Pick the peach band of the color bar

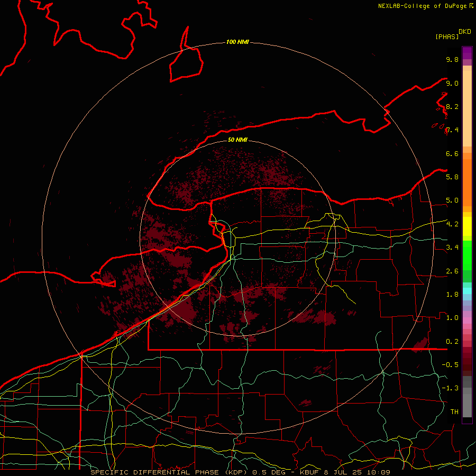coord(467,108)
